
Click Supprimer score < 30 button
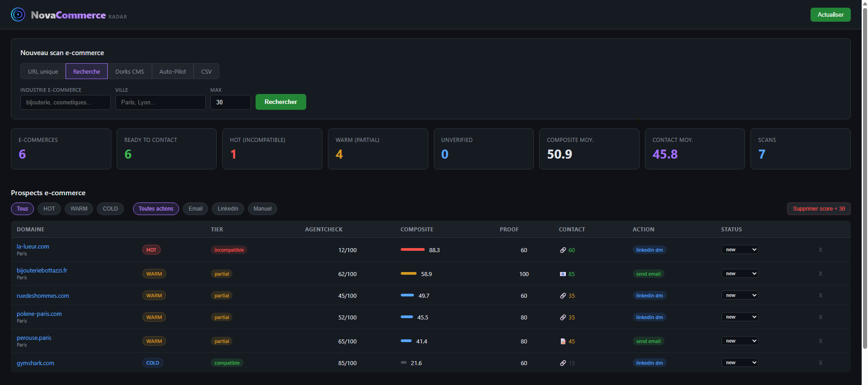(819, 209)
